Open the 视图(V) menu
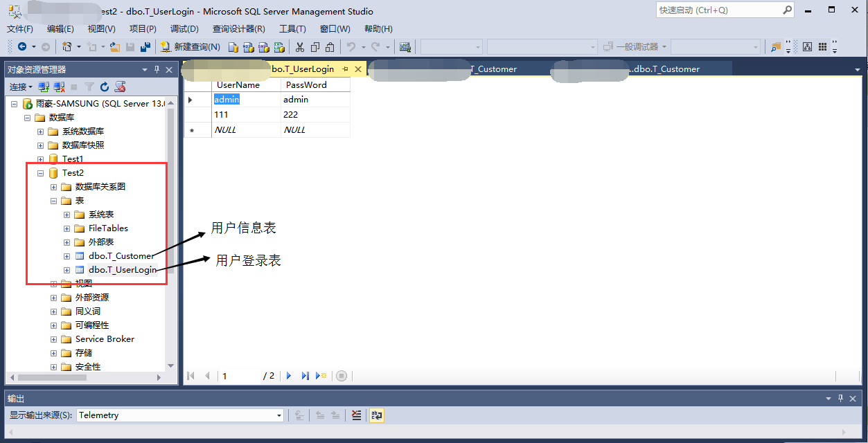The height and width of the screenshot is (443, 868). 102,29
